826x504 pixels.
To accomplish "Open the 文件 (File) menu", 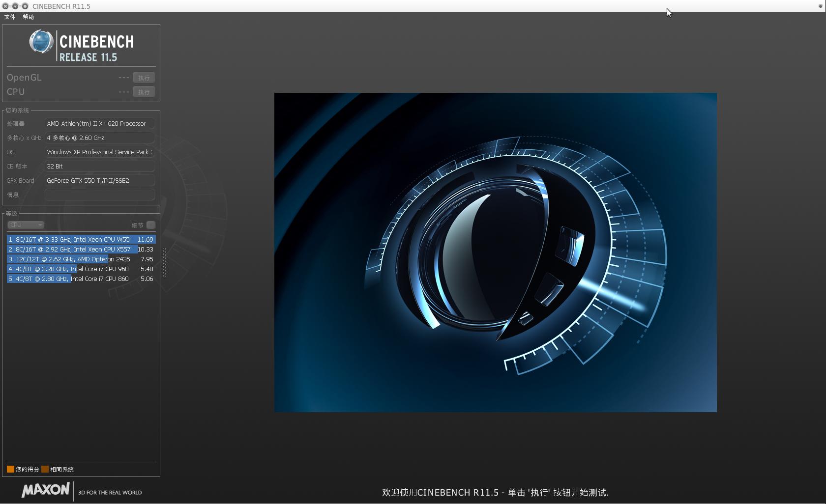I will (x=10, y=17).
